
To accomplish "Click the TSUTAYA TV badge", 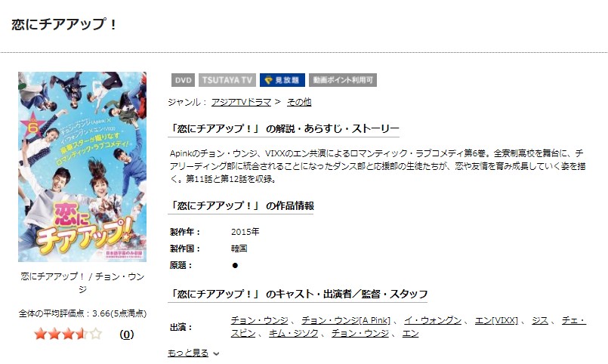I will coord(227,80).
